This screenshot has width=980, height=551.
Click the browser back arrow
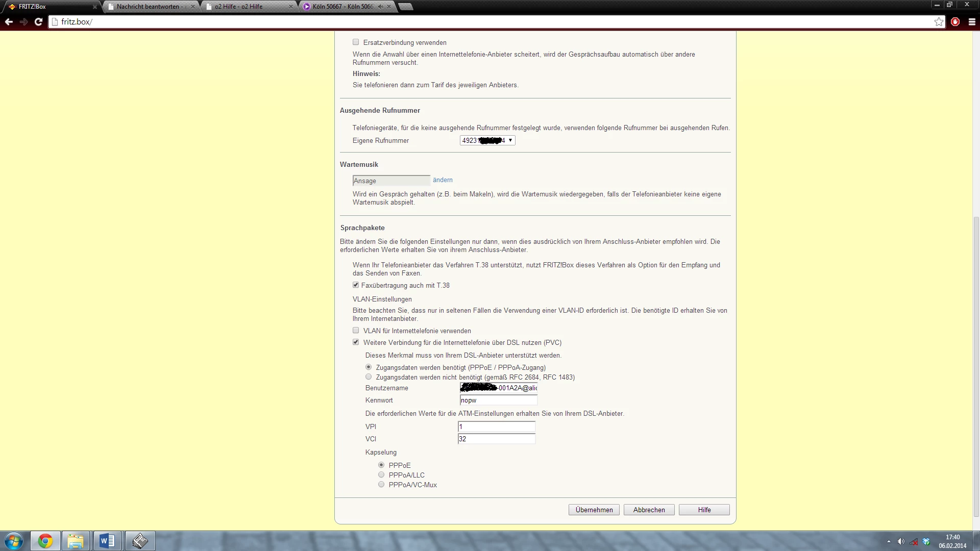tap(9, 21)
